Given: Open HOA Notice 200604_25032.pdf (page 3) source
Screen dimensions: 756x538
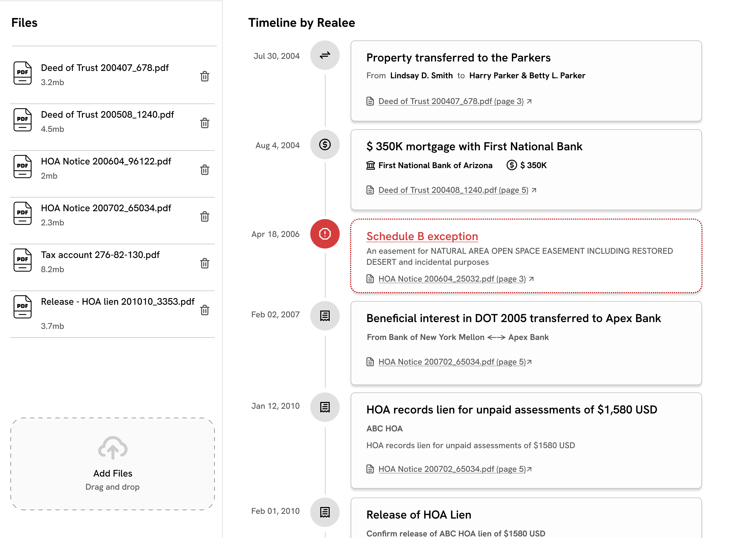Looking at the screenshot, I should [x=451, y=279].
